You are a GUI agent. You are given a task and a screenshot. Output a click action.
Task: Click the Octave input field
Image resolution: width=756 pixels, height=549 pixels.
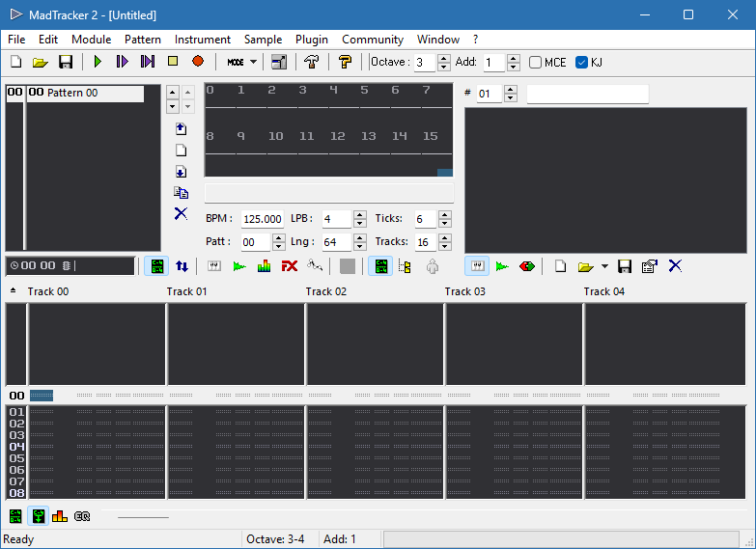[425, 62]
